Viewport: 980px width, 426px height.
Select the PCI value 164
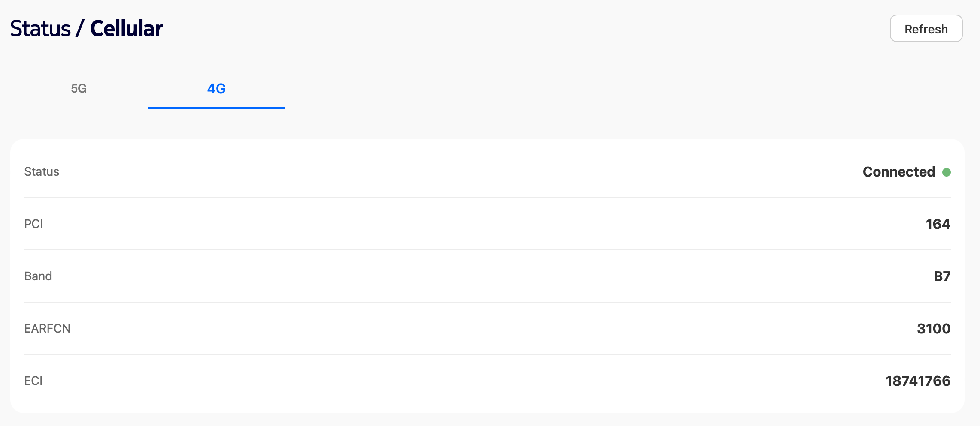pos(938,224)
